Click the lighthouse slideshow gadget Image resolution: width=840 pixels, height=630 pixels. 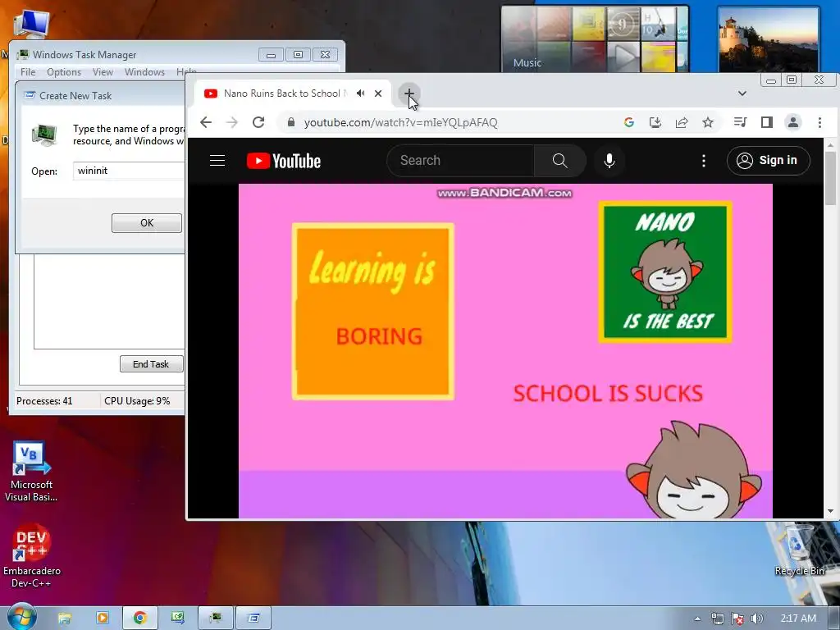tap(768, 39)
